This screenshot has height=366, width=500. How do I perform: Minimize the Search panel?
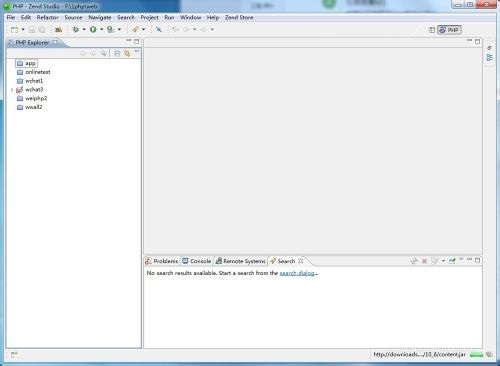469,259
